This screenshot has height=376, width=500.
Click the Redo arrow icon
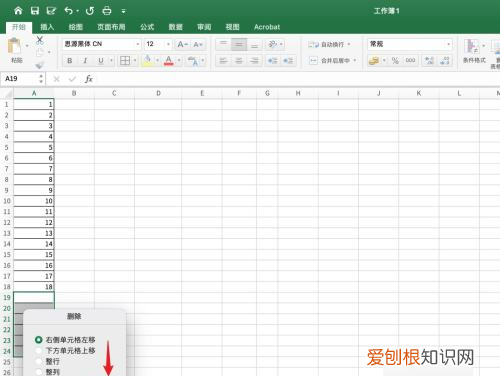[90, 11]
